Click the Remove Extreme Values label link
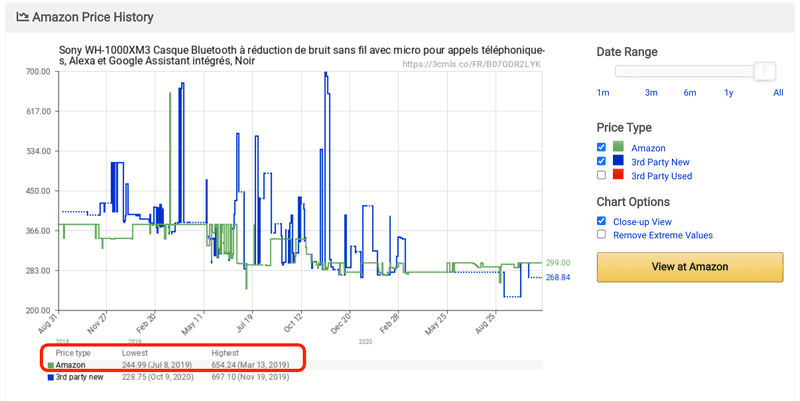Screen dimensions: 800x401 (x=663, y=235)
